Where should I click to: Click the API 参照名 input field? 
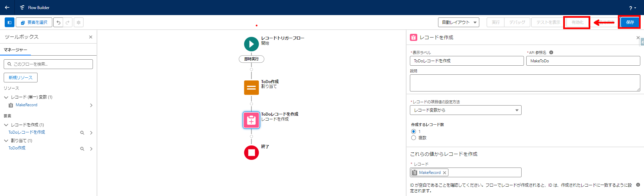tap(583, 61)
